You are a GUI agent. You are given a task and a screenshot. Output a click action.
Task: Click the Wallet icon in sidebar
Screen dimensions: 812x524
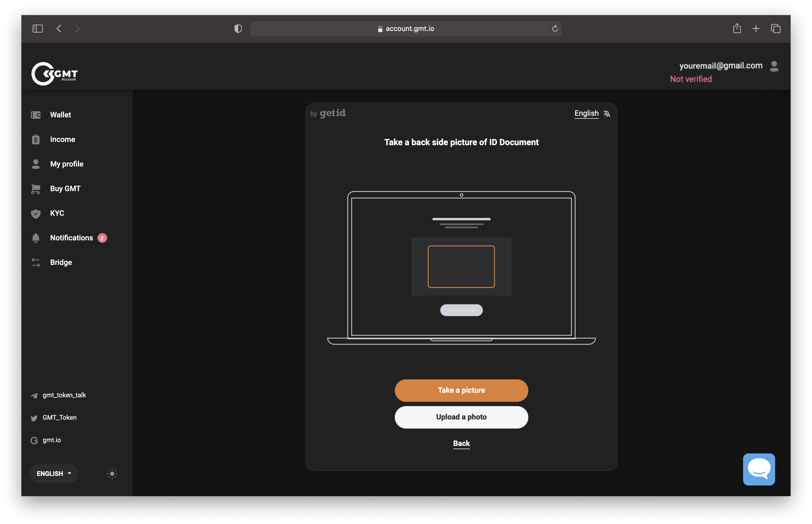pos(36,115)
